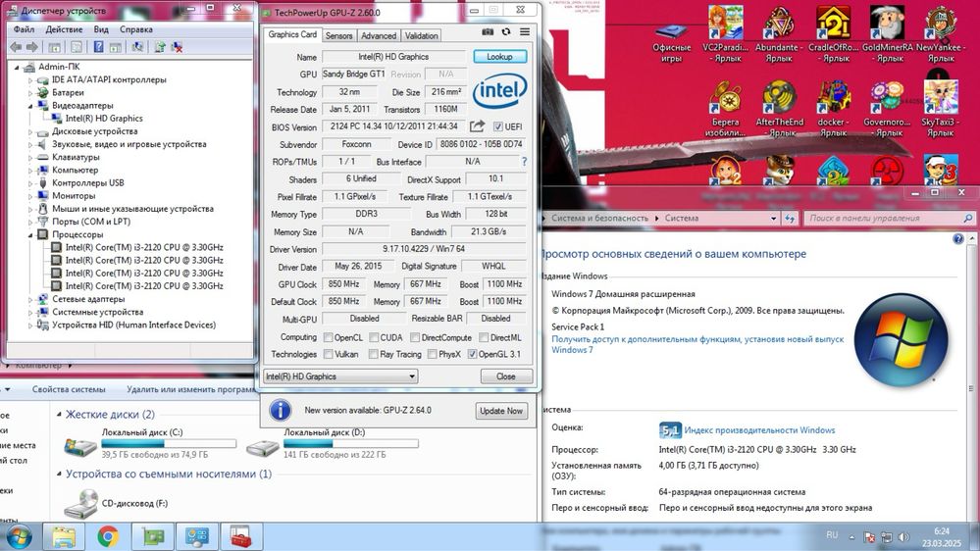Screen dimensions: 980x551
Task: Open Файл menu in Device Manager
Action: coord(24,29)
